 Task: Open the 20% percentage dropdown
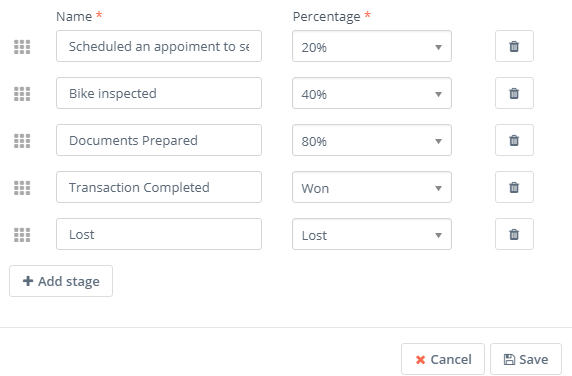(x=372, y=46)
